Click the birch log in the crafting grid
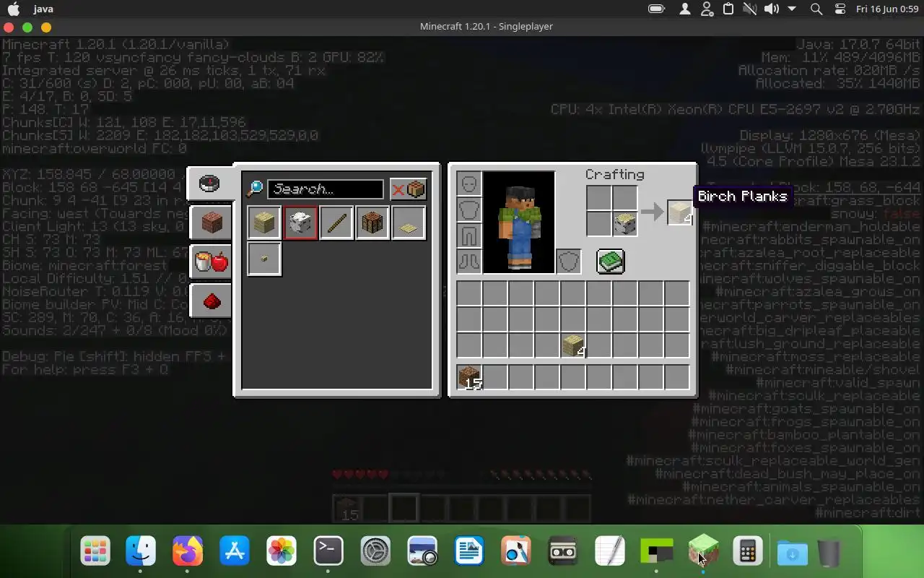The height and width of the screenshot is (578, 924). (625, 224)
